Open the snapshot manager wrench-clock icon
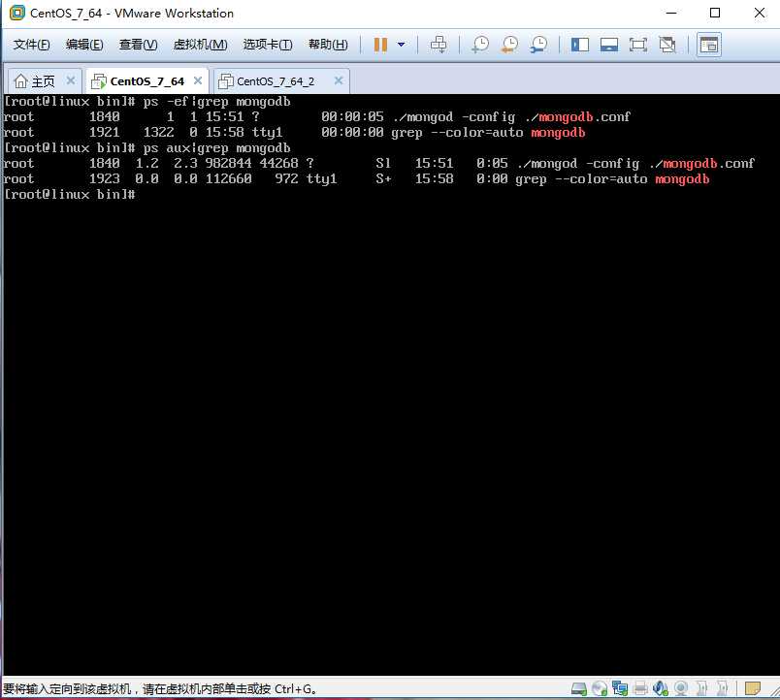The image size is (780, 700). point(538,45)
